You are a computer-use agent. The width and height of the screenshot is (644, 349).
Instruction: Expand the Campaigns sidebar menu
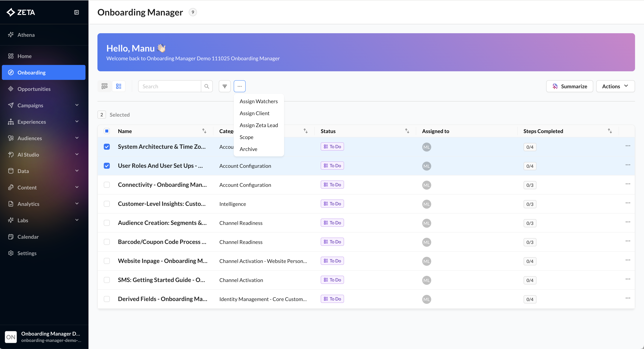point(77,105)
